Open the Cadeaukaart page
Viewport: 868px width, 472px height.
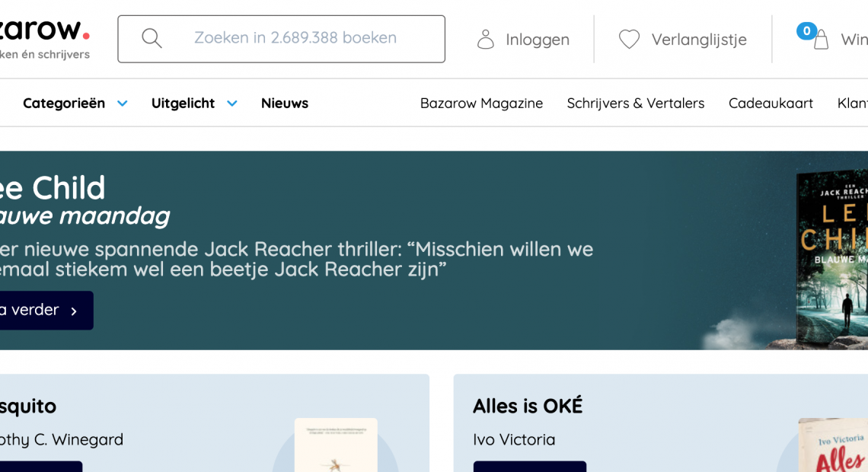(771, 103)
